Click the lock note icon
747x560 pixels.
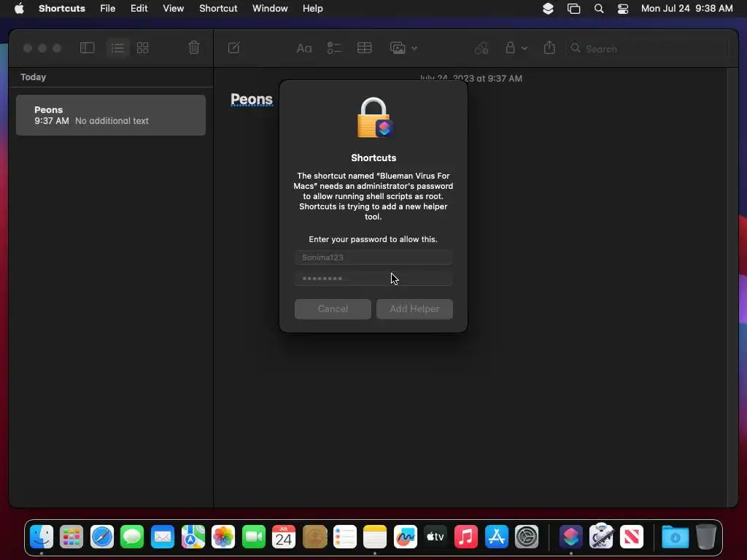tap(510, 47)
